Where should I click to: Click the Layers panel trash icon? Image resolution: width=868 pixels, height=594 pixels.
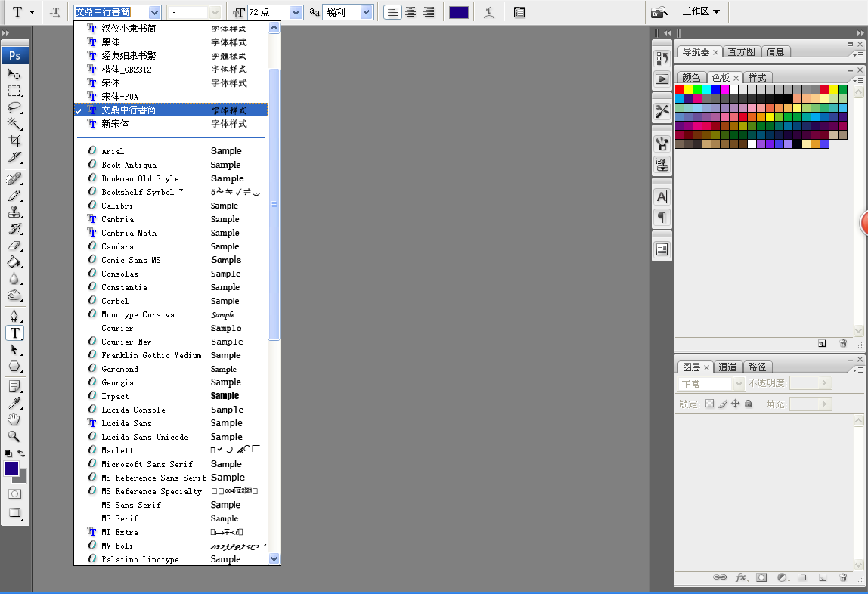coord(843,577)
